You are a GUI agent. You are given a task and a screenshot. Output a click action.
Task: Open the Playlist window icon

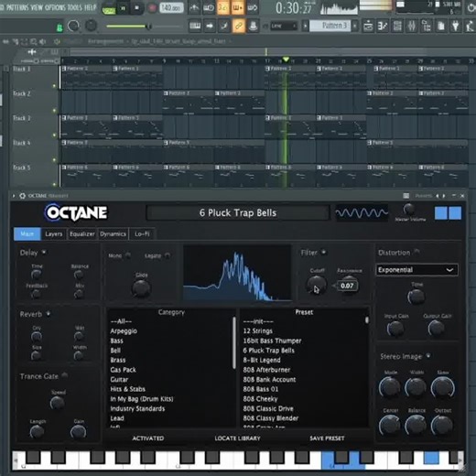[x=368, y=27]
